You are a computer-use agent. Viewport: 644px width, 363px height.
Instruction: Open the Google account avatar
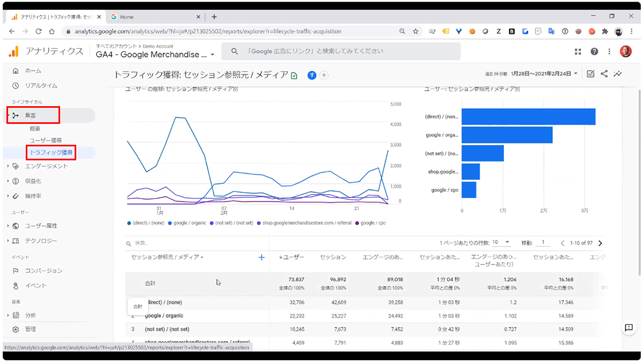[x=626, y=51]
